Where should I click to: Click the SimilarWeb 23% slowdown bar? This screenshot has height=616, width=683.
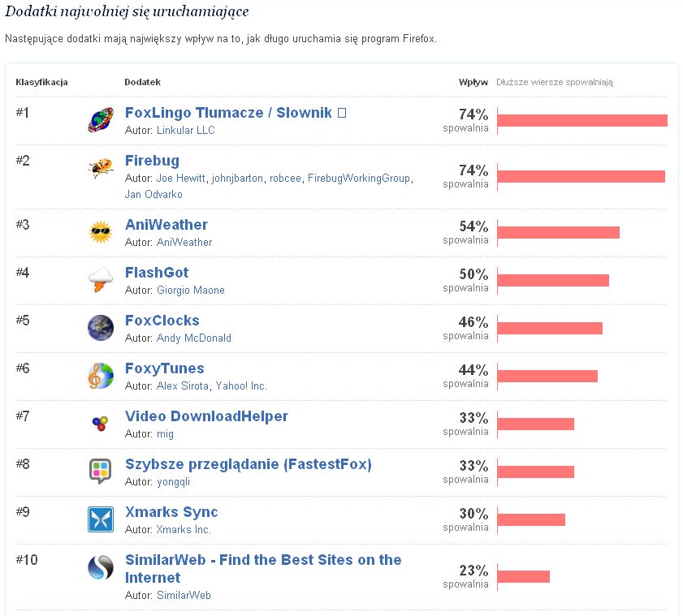[523, 576]
